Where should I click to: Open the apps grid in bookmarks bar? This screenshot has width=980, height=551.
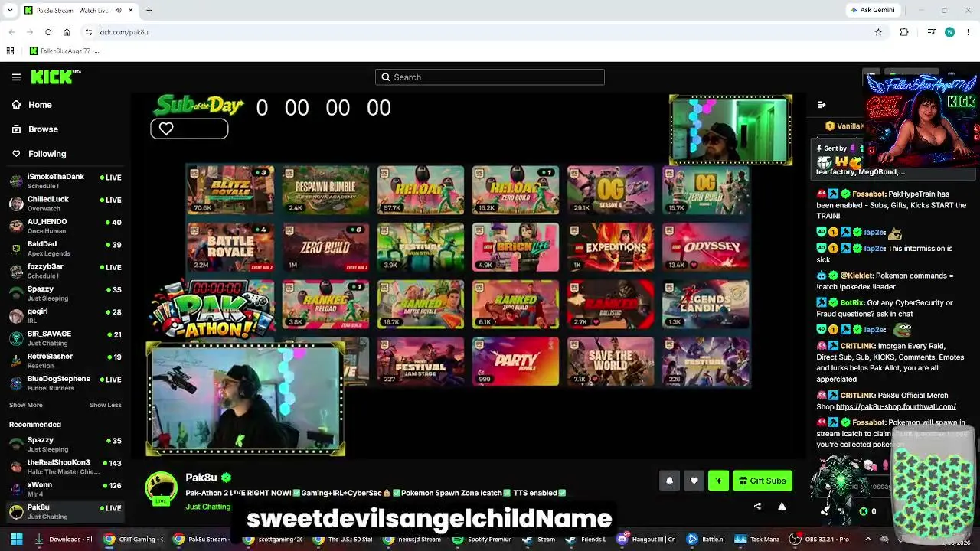point(10,51)
